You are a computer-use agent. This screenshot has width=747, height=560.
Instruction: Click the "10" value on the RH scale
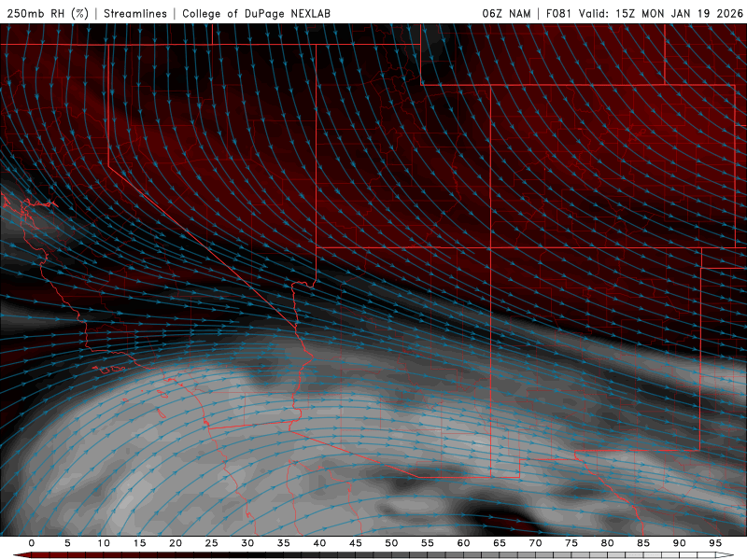coord(104,543)
